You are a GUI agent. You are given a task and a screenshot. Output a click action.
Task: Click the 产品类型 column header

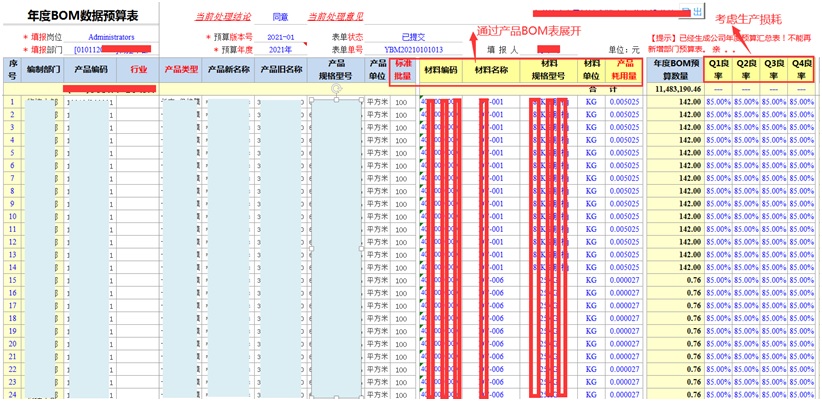(181, 69)
